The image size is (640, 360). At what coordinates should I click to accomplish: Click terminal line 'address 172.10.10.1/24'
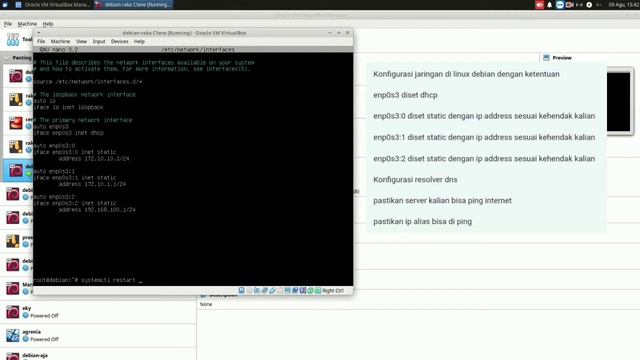click(93, 159)
